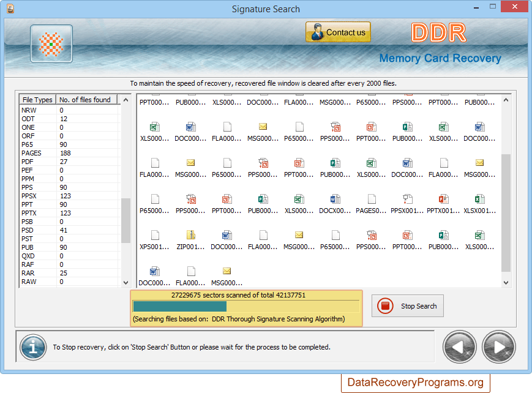Click the 12 count for ODT
Image resolution: width=532 pixels, height=393 pixels.
tap(64, 119)
